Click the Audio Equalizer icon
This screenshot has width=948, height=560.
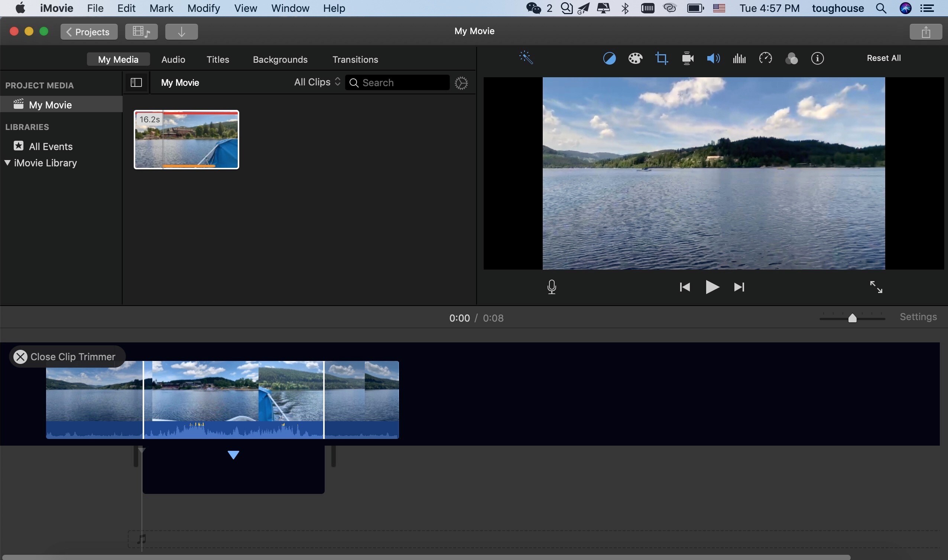(739, 58)
